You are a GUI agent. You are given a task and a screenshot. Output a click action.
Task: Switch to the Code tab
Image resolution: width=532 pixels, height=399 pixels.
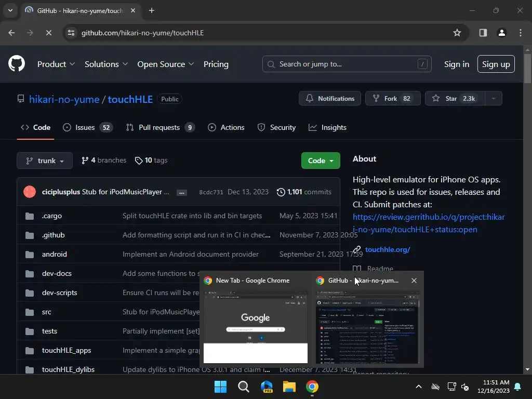[x=36, y=128]
